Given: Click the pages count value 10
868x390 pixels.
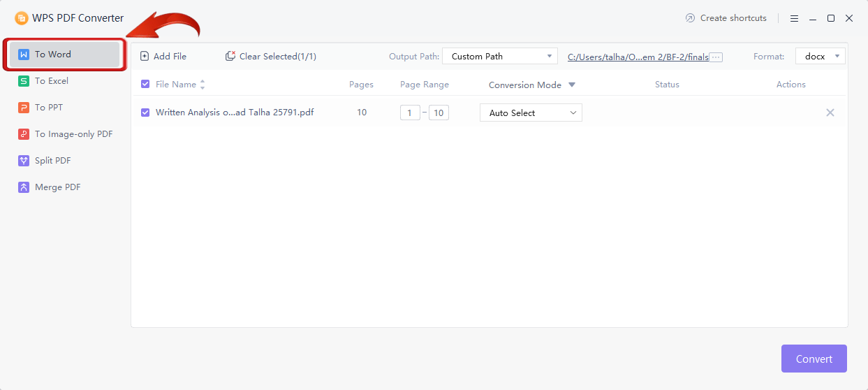Looking at the screenshot, I should (x=362, y=113).
